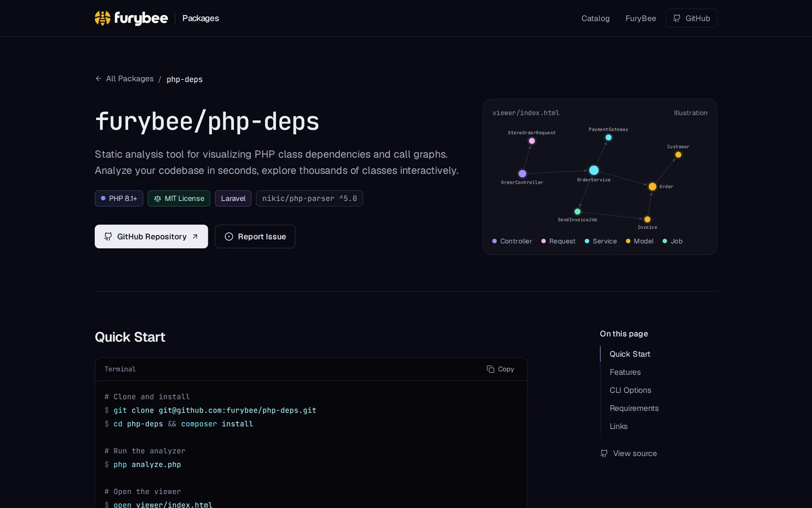This screenshot has width=812, height=508.
Task: Select the OrderService node in the graph
Action: tap(594, 170)
